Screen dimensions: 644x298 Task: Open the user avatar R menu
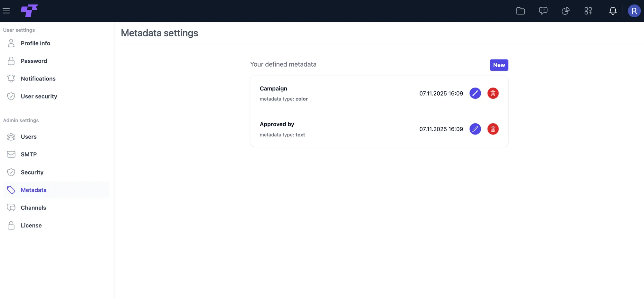tap(634, 11)
